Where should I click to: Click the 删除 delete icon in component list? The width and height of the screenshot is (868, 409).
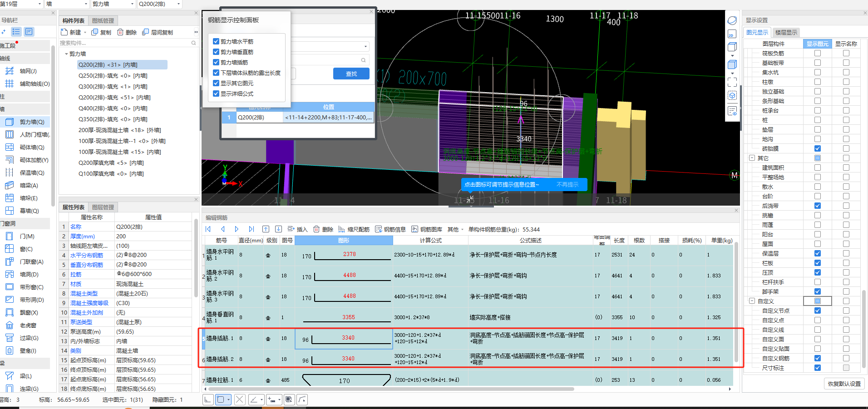point(120,32)
